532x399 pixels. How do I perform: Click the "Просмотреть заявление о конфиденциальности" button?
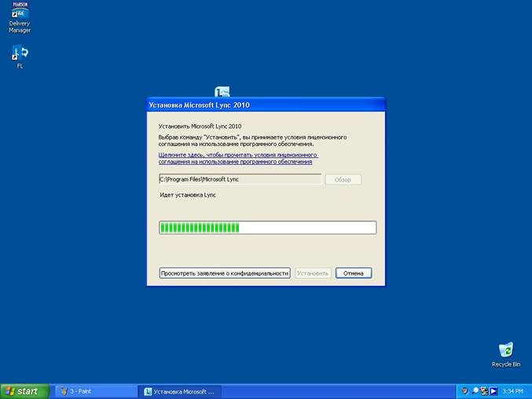pos(225,273)
